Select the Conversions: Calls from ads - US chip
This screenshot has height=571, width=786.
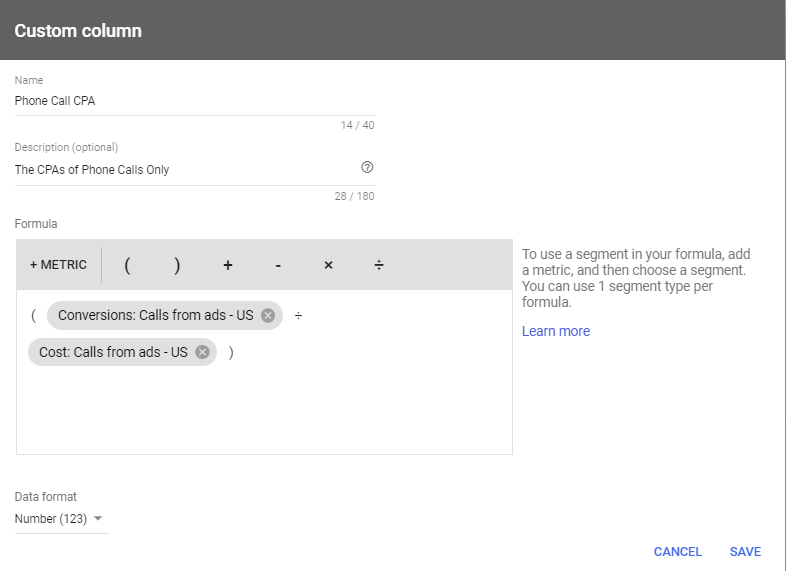pyautogui.click(x=155, y=315)
